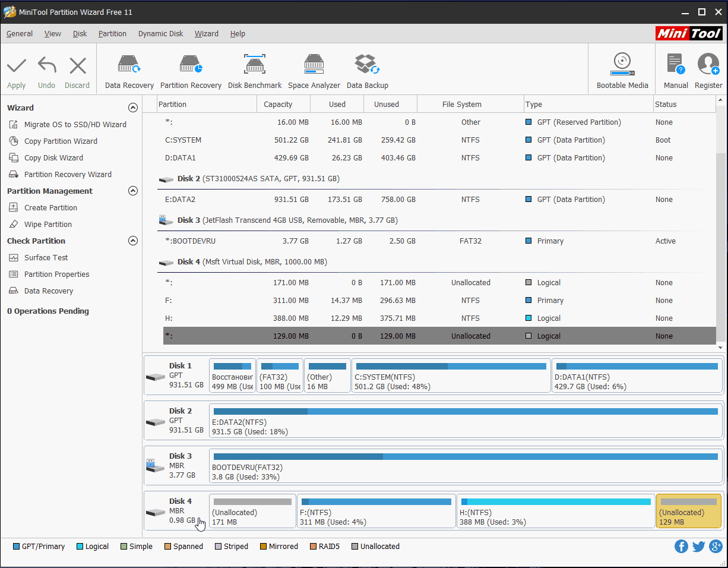Select E:DATA2 partition row
The image size is (728, 568).
click(x=439, y=200)
